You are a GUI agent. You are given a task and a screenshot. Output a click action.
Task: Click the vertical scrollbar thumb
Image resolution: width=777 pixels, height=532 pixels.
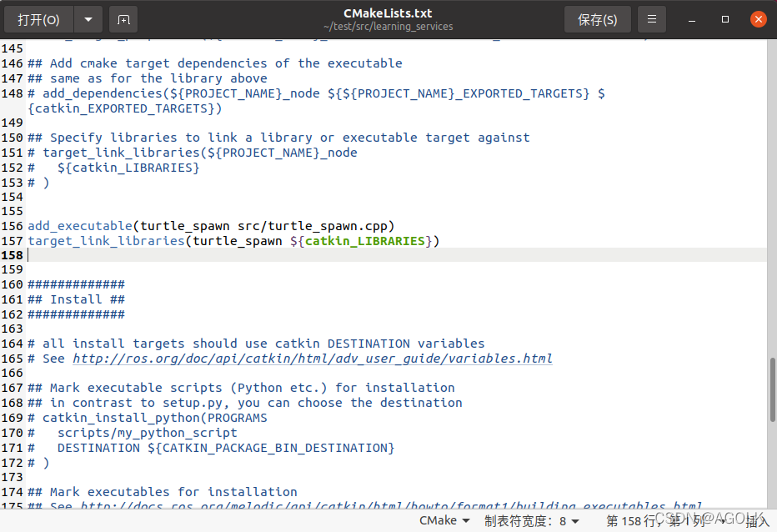click(772, 389)
